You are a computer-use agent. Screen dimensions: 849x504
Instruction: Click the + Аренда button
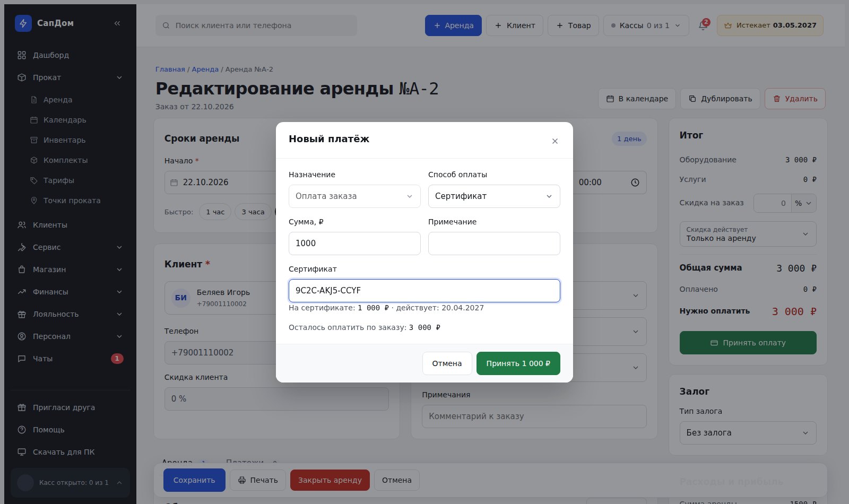click(453, 25)
